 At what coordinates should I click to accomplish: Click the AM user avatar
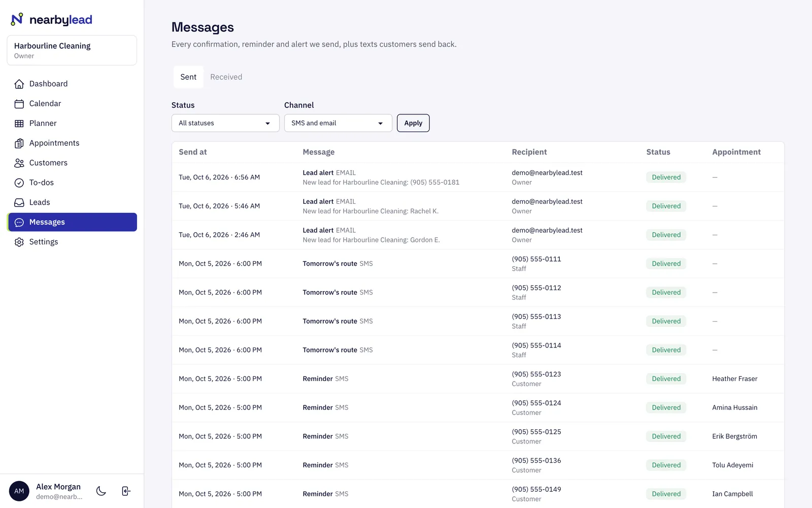click(x=19, y=491)
